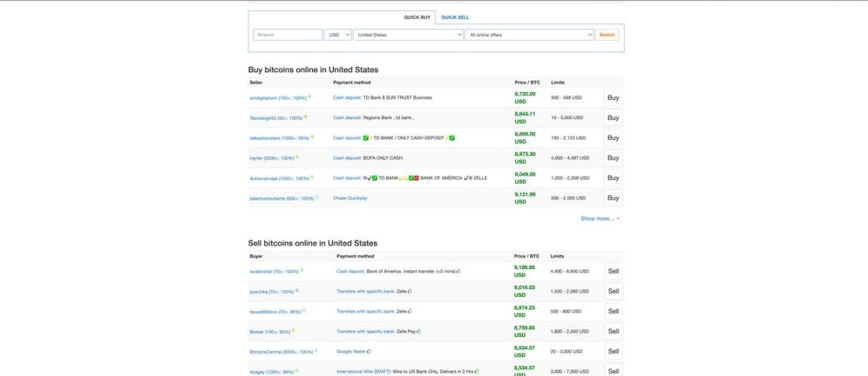Open the Chase Quickpay payment method link
The width and height of the screenshot is (868, 376).
pyautogui.click(x=350, y=198)
